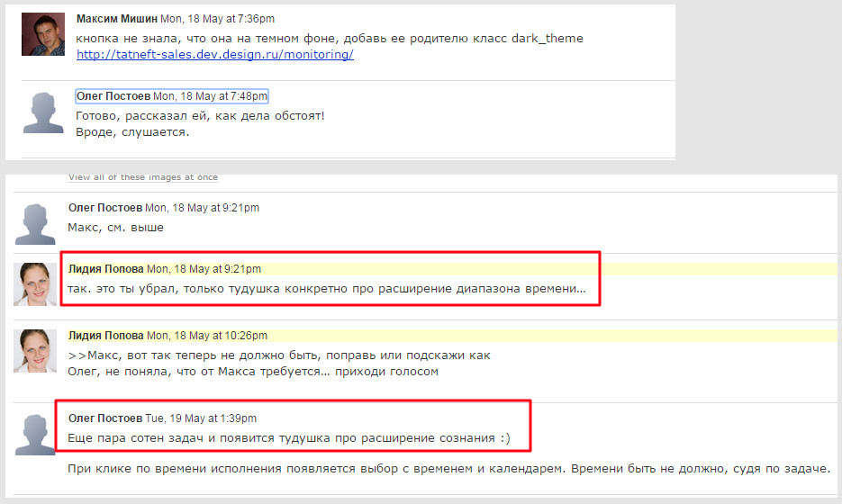Click the comment about расширение диапазона времени
Image resolution: width=842 pixels, height=504 pixels.
[x=326, y=289]
